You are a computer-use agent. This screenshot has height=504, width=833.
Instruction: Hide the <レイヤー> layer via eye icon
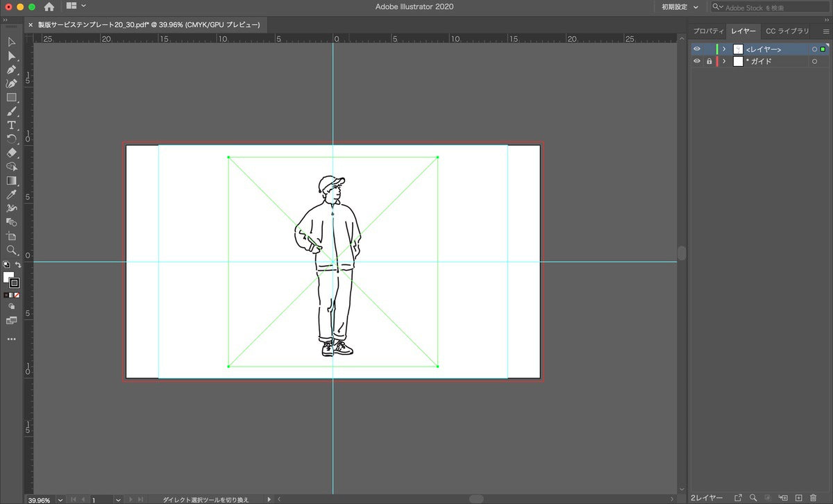tap(697, 49)
